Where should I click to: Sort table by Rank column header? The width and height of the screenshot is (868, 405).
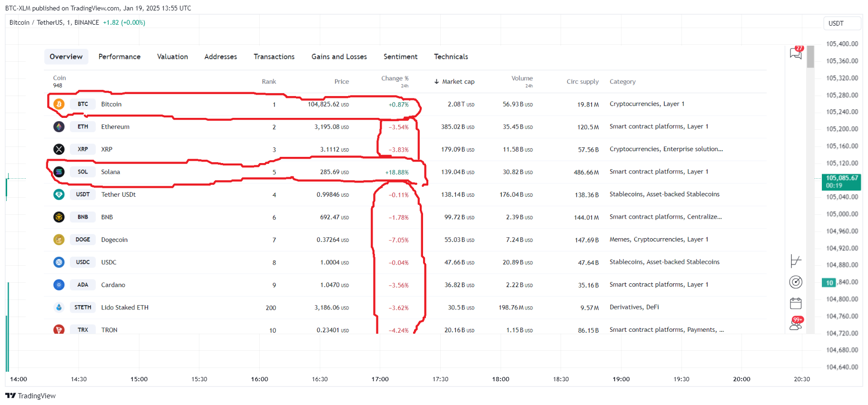coord(269,82)
